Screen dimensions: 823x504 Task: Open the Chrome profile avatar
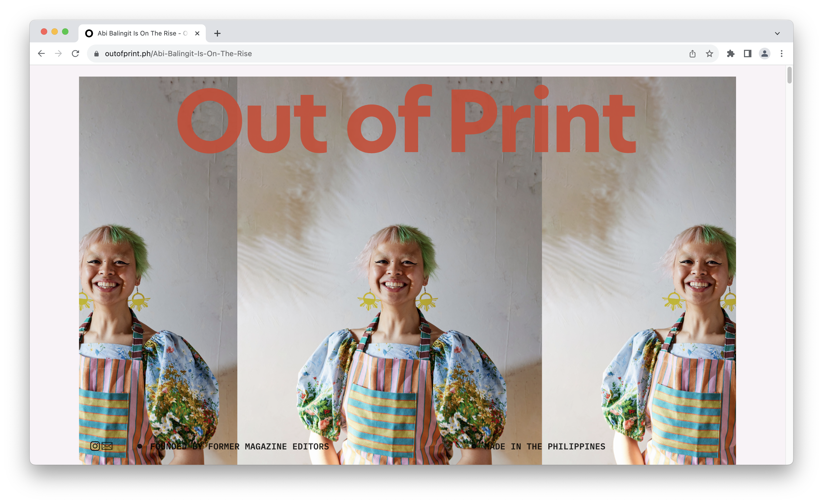pos(765,54)
